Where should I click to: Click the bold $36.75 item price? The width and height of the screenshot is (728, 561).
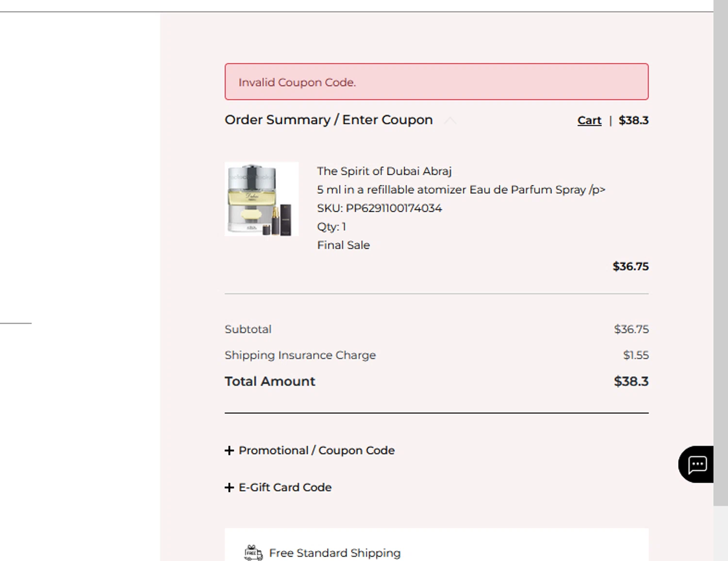point(630,267)
